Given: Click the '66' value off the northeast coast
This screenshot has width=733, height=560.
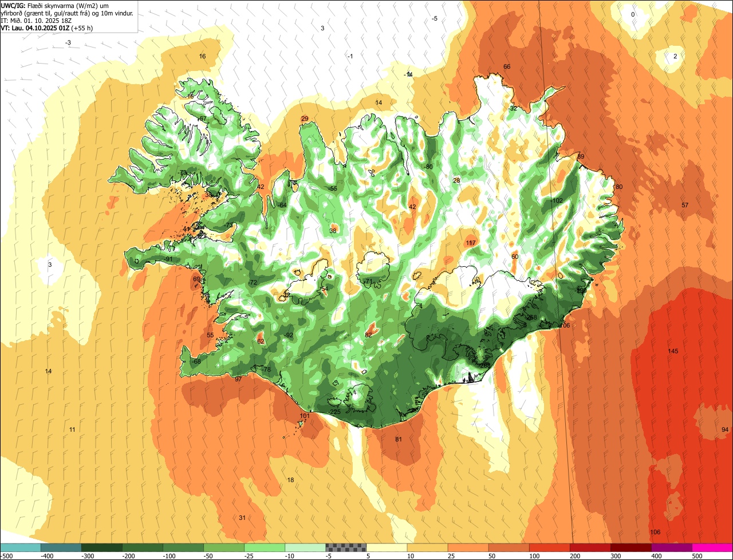Looking at the screenshot, I should pyautogui.click(x=507, y=67).
